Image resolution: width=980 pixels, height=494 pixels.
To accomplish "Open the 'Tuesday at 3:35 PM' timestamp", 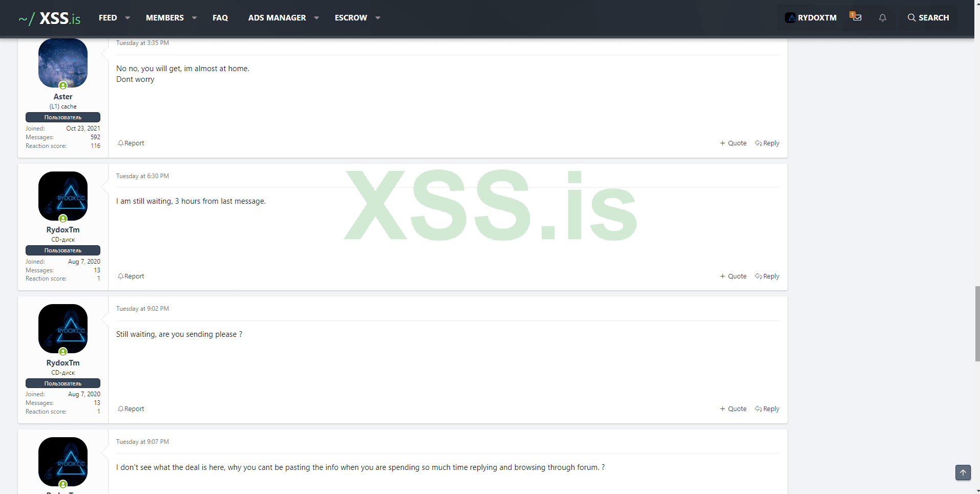I will [142, 43].
